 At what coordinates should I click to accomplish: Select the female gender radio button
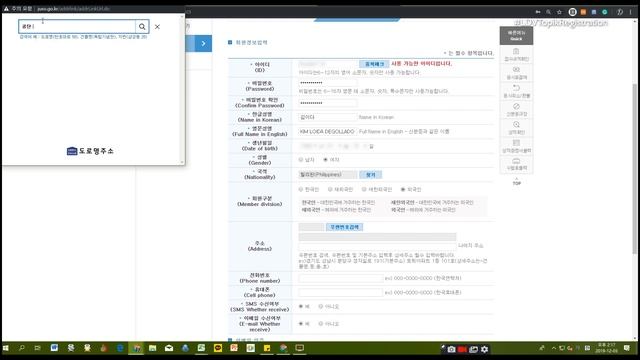pos(325,160)
